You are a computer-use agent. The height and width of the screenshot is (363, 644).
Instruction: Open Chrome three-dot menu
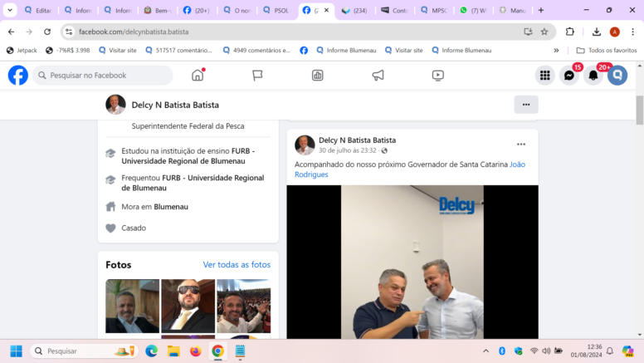pyautogui.click(x=633, y=32)
